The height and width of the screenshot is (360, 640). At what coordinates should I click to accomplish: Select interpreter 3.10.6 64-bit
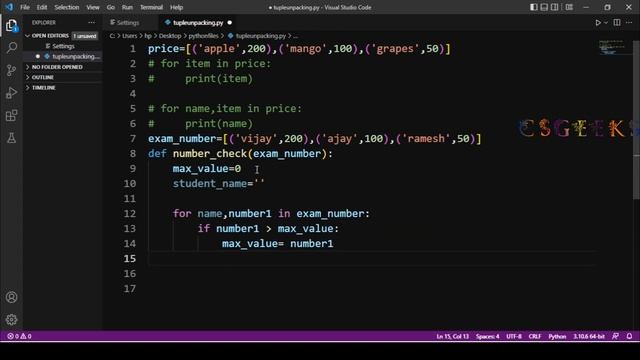[x=589, y=336]
